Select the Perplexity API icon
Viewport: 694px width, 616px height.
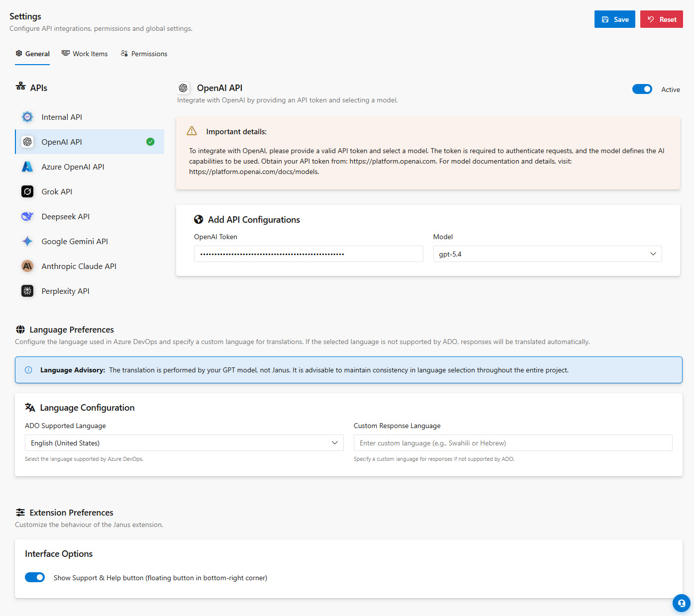(27, 291)
